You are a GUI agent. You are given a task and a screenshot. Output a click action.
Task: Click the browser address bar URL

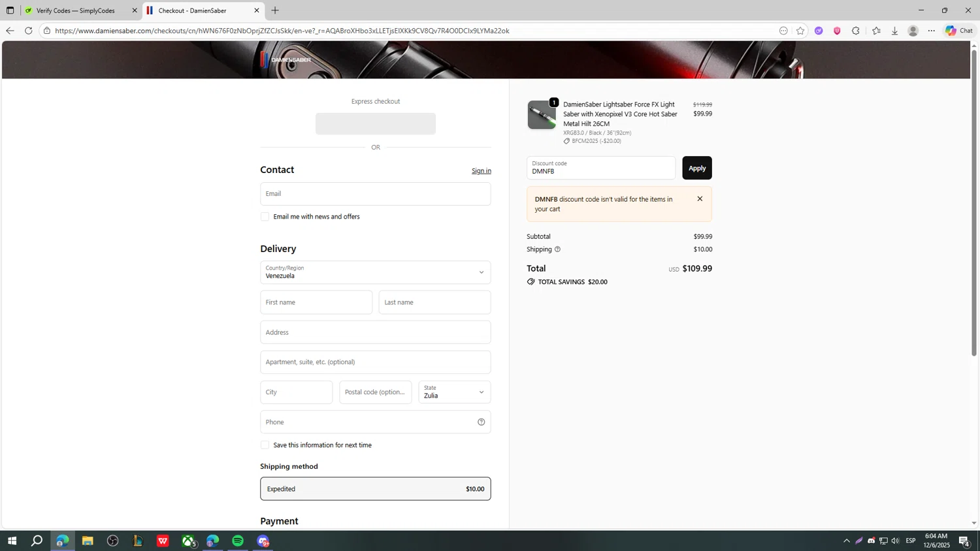pos(282,31)
